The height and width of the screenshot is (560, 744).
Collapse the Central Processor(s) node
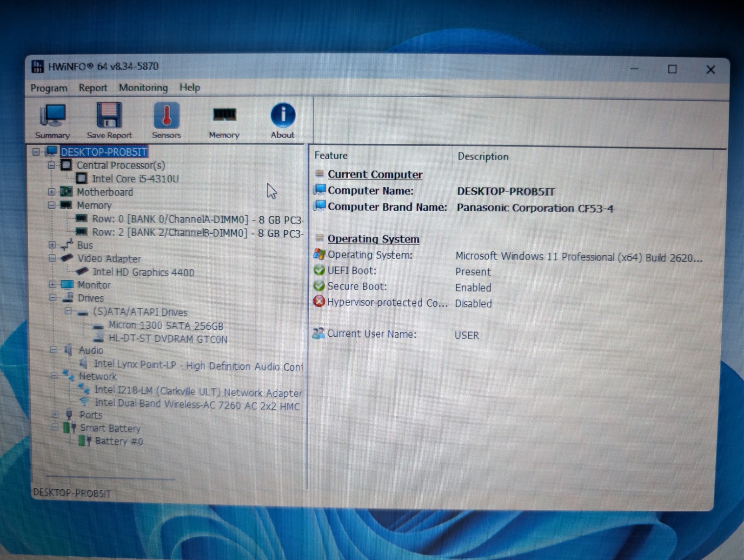click(52, 165)
